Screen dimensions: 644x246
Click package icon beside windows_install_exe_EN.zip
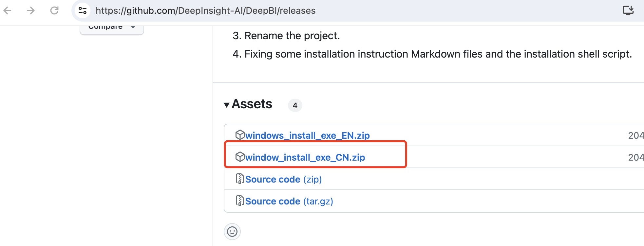click(x=240, y=135)
